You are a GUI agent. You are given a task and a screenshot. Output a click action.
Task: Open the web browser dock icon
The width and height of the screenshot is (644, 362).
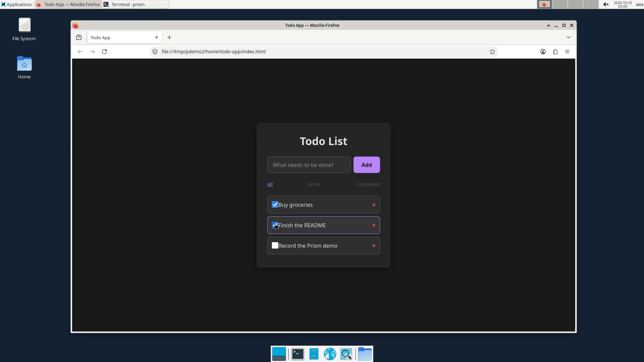[x=330, y=354]
